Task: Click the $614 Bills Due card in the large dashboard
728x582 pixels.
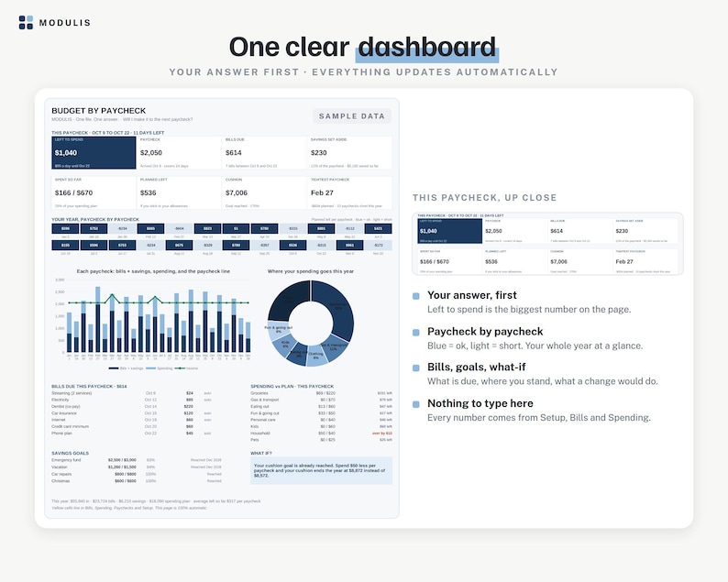Action: tap(265, 153)
